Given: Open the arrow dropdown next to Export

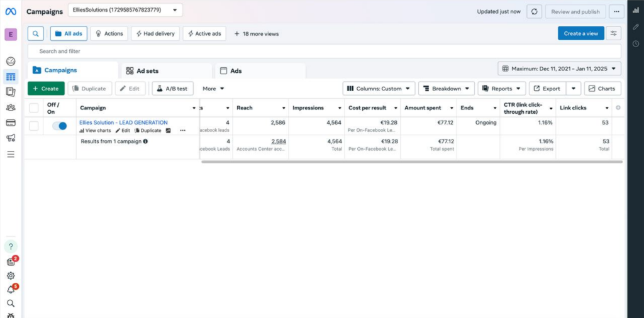Looking at the screenshot, I should [x=574, y=89].
